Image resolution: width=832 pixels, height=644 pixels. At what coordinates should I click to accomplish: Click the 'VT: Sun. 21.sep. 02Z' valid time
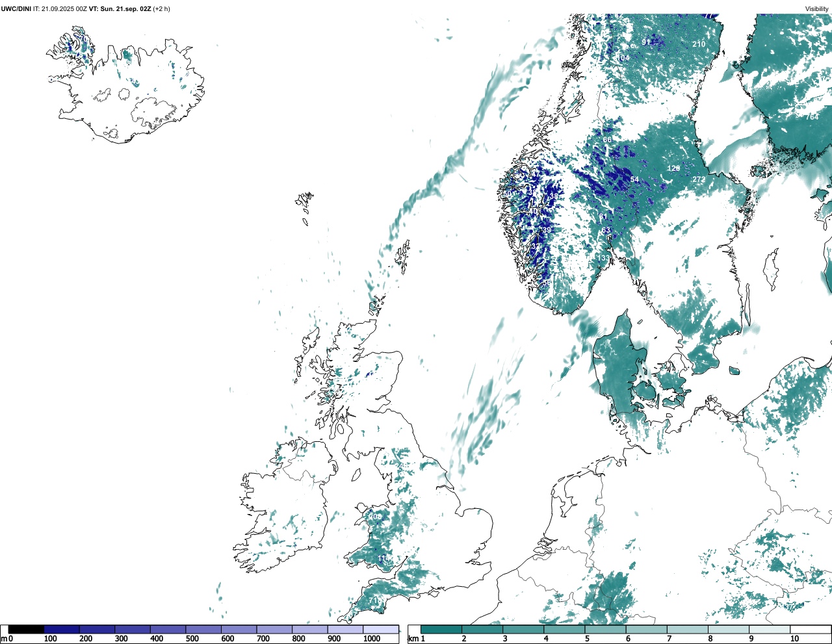pos(120,9)
